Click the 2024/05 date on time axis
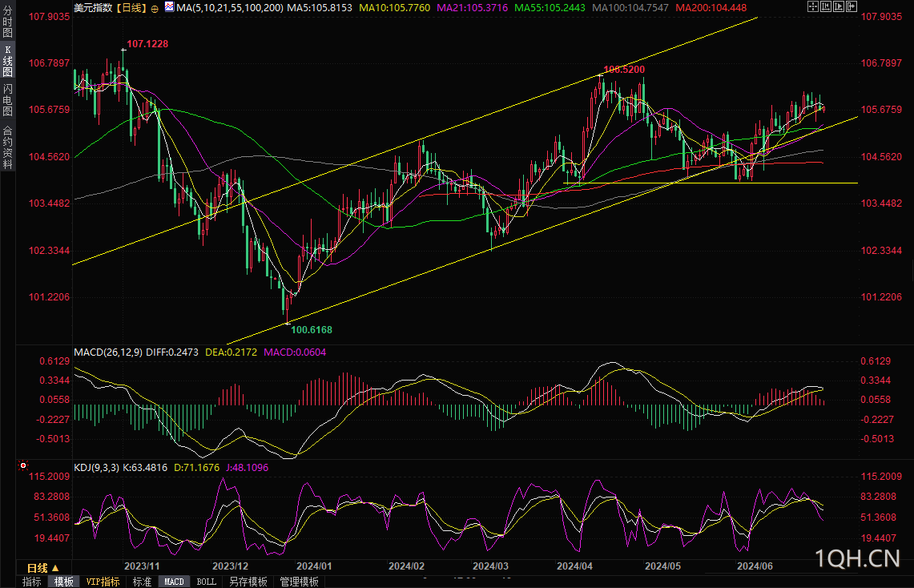This screenshot has width=914, height=588. coord(662,566)
